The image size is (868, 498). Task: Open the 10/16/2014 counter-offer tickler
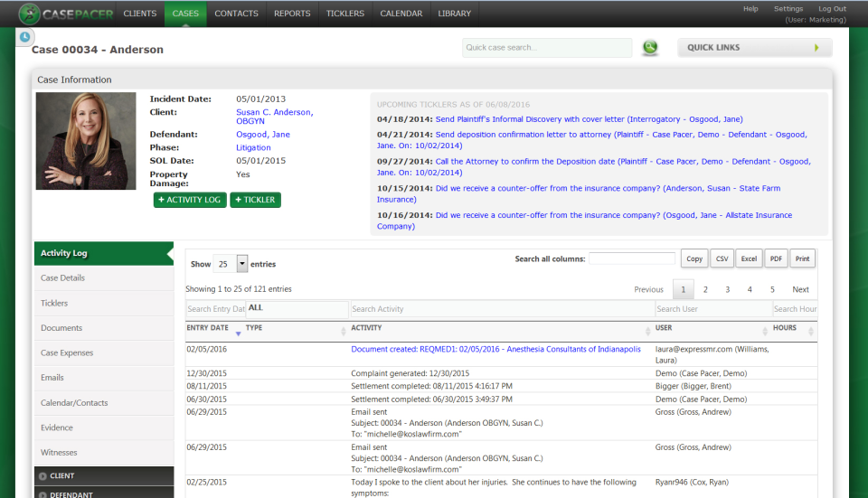click(x=585, y=221)
